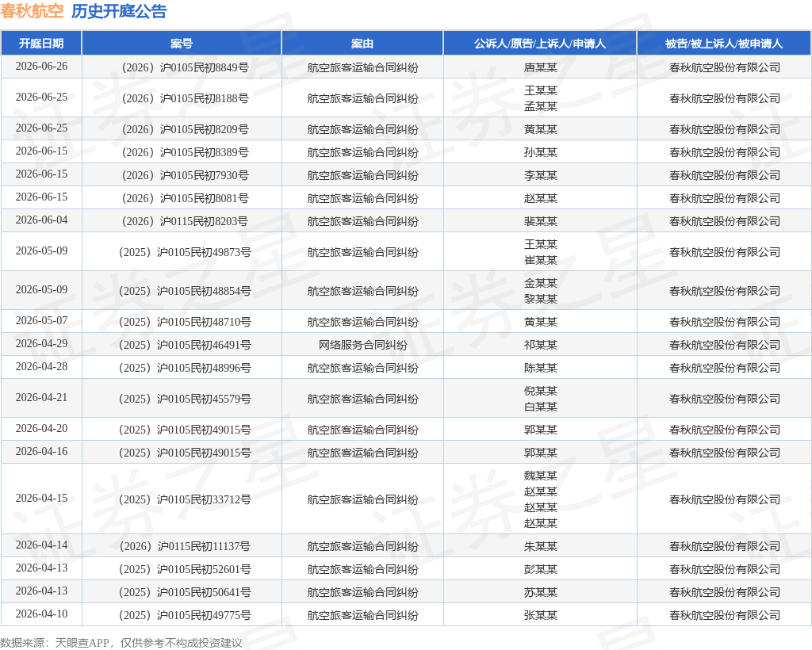Click plaintiff 张某某
812x650 pixels.
(541, 615)
